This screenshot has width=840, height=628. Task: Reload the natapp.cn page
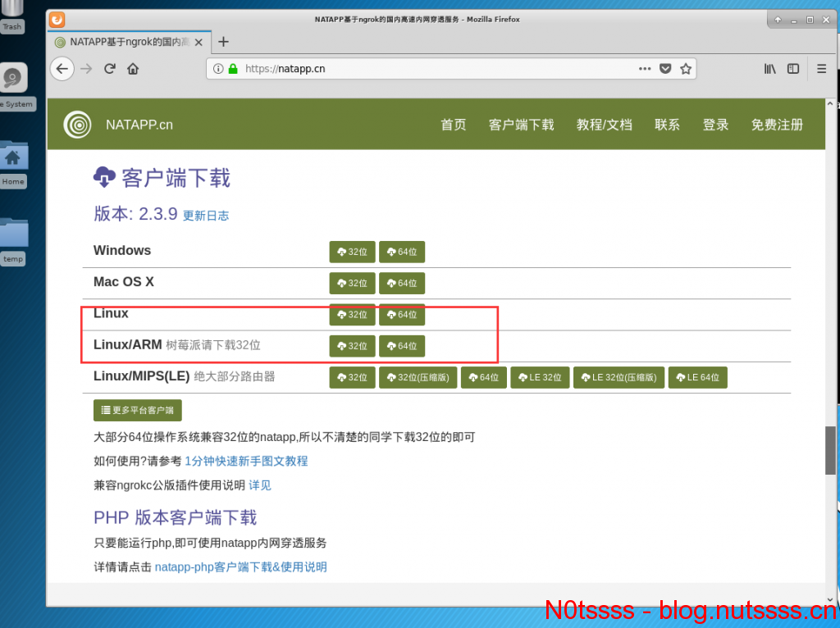[110, 69]
